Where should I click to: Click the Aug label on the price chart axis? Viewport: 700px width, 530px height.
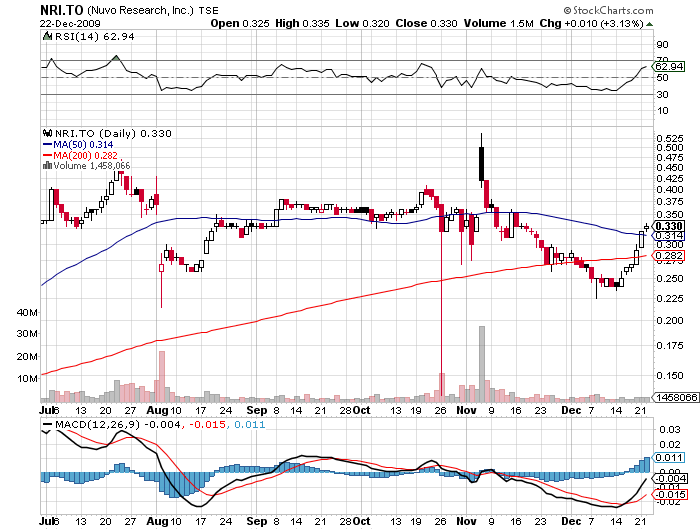point(157,410)
